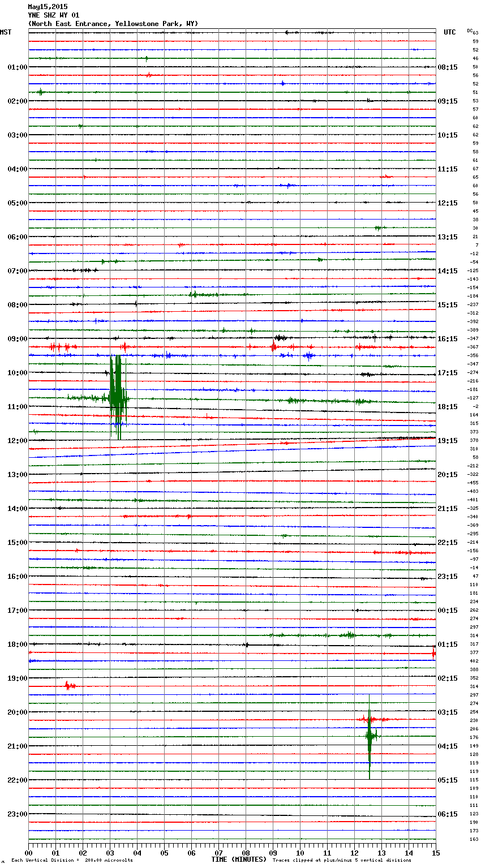Select the 09:00 MST row label

coord(18,339)
